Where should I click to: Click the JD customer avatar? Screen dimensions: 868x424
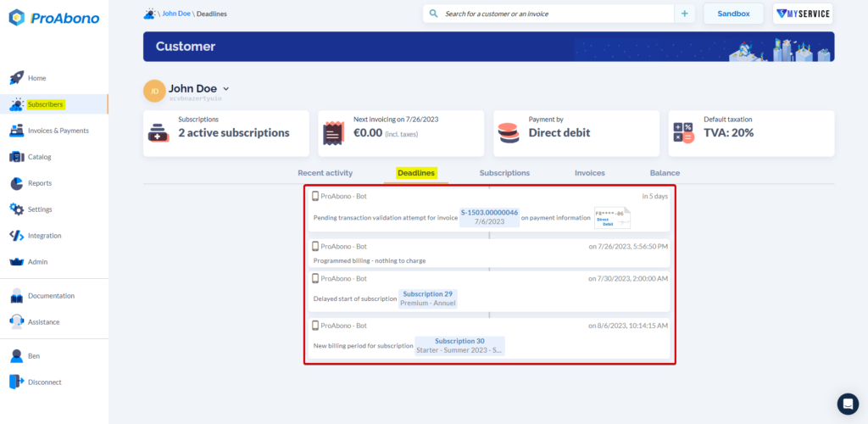coord(154,91)
